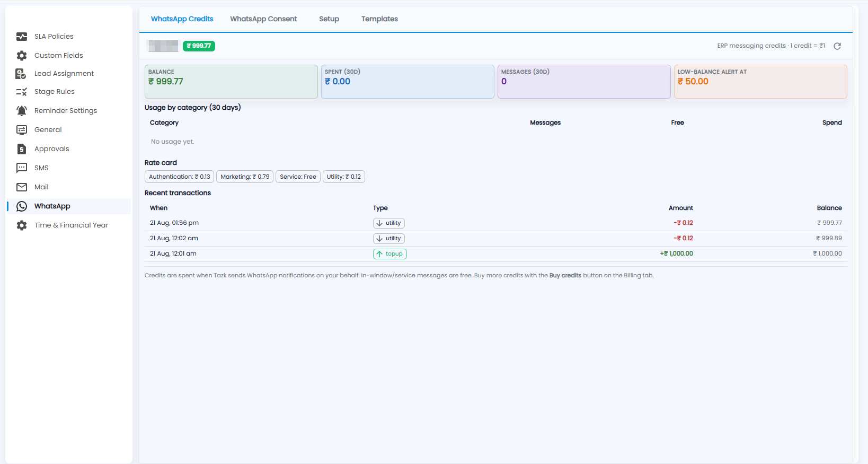Switch to the WhatsApp Credits tab
This screenshot has height=464, width=868.
[x=182, y=19]
